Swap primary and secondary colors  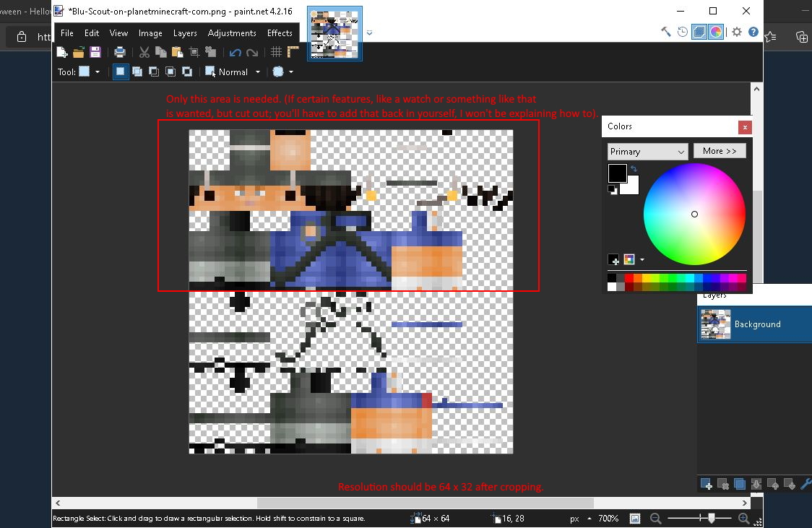pos(634,169)
